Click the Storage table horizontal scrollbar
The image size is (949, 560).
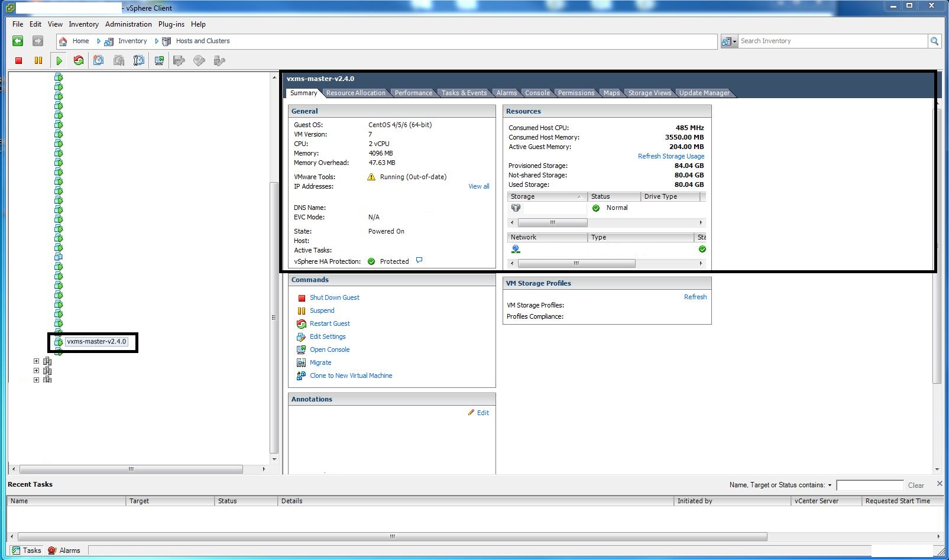click(552, 223)
